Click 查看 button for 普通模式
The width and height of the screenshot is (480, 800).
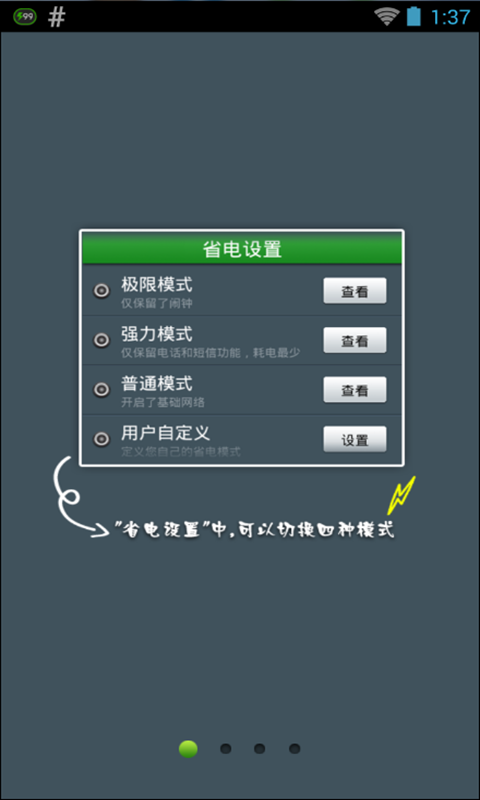click(x=355, y=390)
